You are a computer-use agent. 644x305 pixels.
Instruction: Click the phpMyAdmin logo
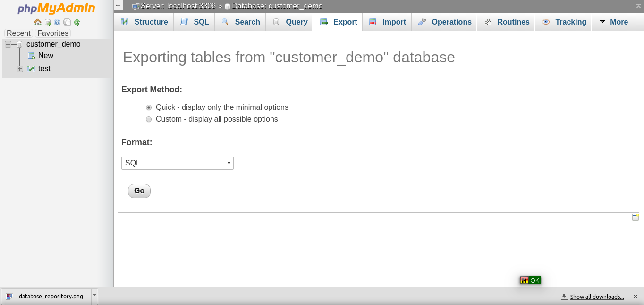coord(57,9)
